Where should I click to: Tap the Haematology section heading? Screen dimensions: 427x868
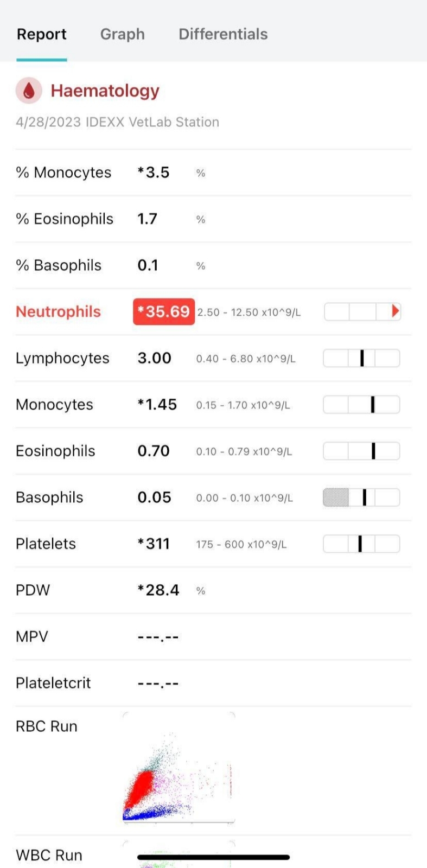[105, 91]
